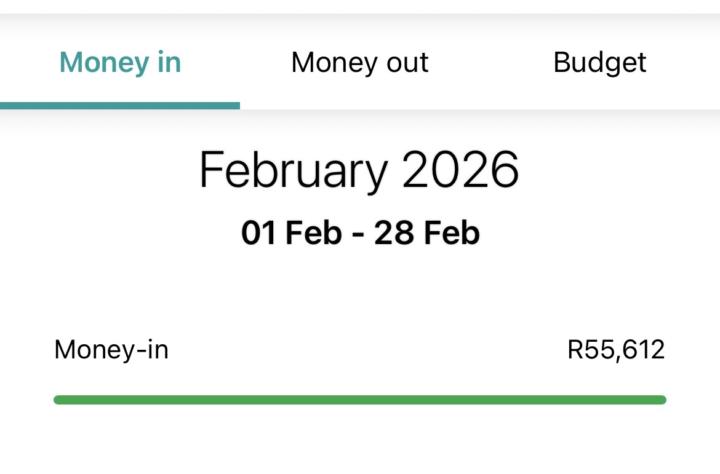Tap the February 2026 month heading
Image resolution: width=720 pixels, height=474 pixels.
click(359, 170)
